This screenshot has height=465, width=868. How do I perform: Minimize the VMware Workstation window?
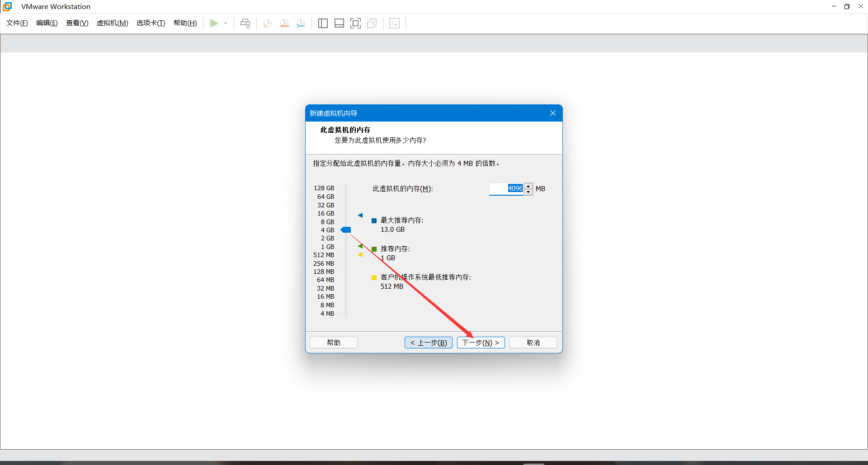834,6
